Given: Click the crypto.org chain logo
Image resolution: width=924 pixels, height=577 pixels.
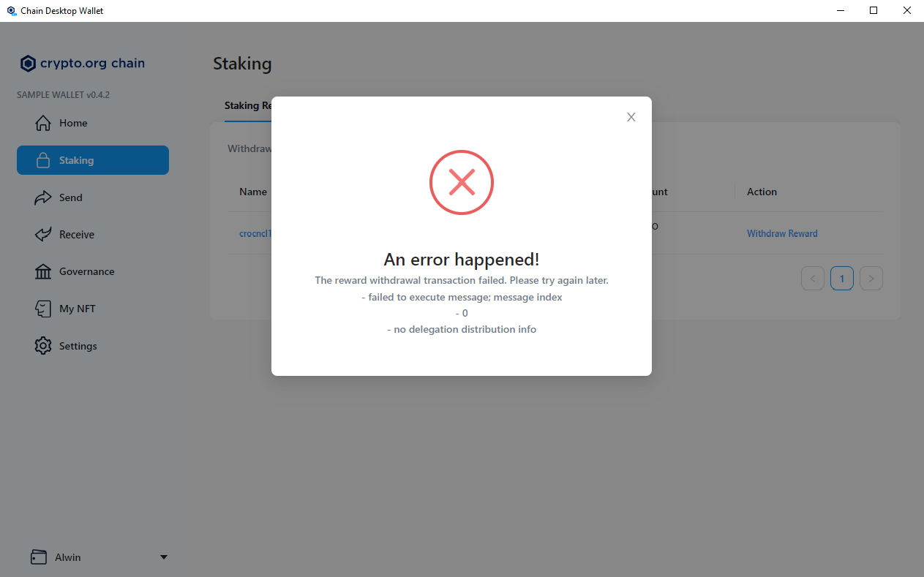Looking at the screenshot, I should (x=28, y=63).
